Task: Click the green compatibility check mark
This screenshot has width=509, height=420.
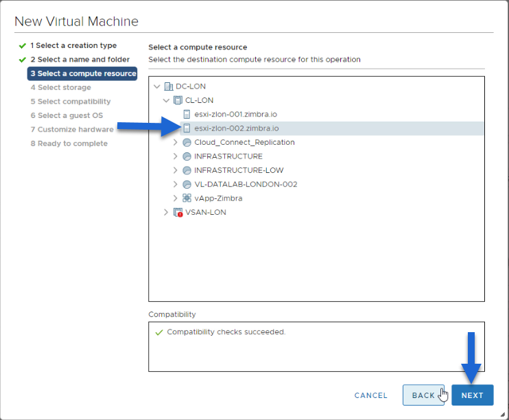Action: [x=158, y=332]
